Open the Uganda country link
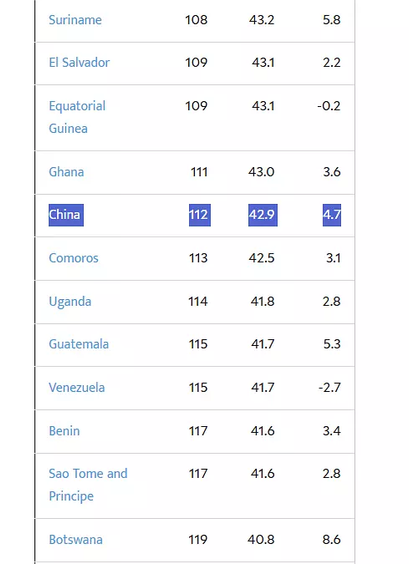This screenshot has width=409, height=564. click(x=70, y=301)
